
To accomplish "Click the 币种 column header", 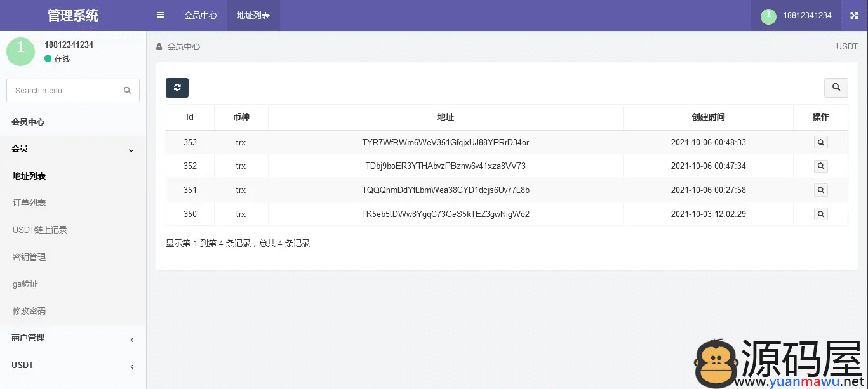I will (241, 117).
